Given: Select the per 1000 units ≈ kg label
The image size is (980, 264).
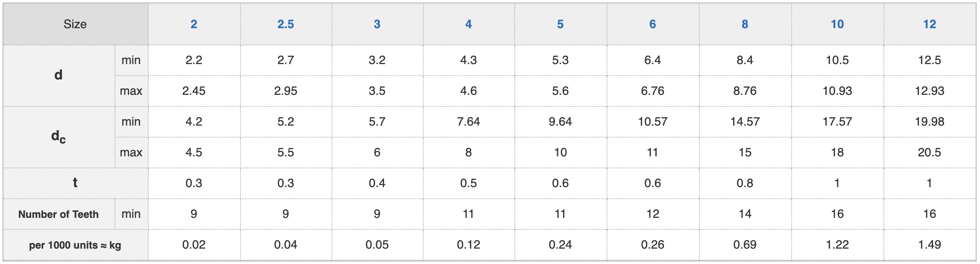Looking at the screenshot, I should coord(76,245).
